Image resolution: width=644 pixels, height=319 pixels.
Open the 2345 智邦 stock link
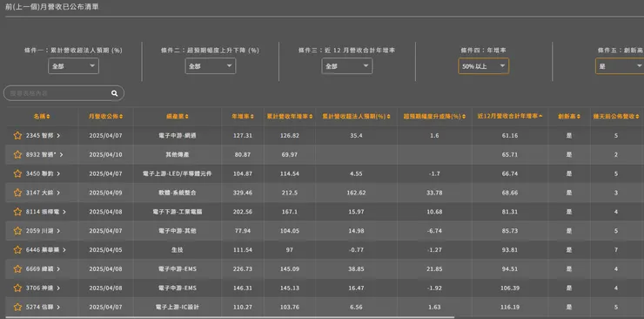[x=43, y=136]
